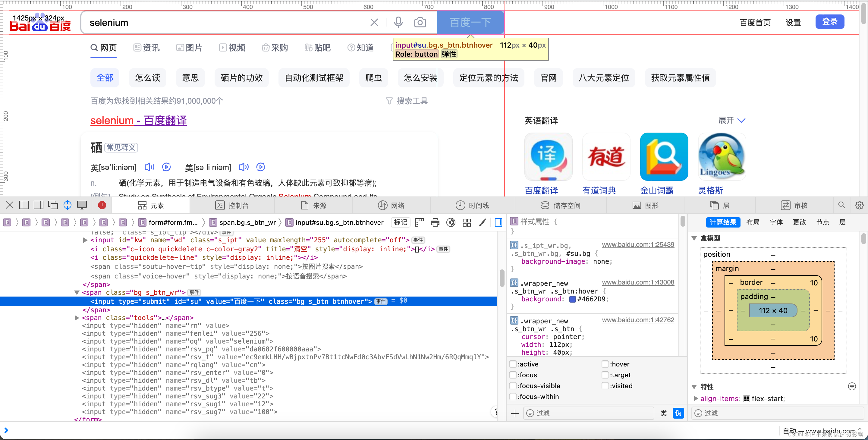Expand the align-items property triangle
Image resolution: width=868 pixels, height=440 pixels.
pyautogui.click(x=696, y=398)
